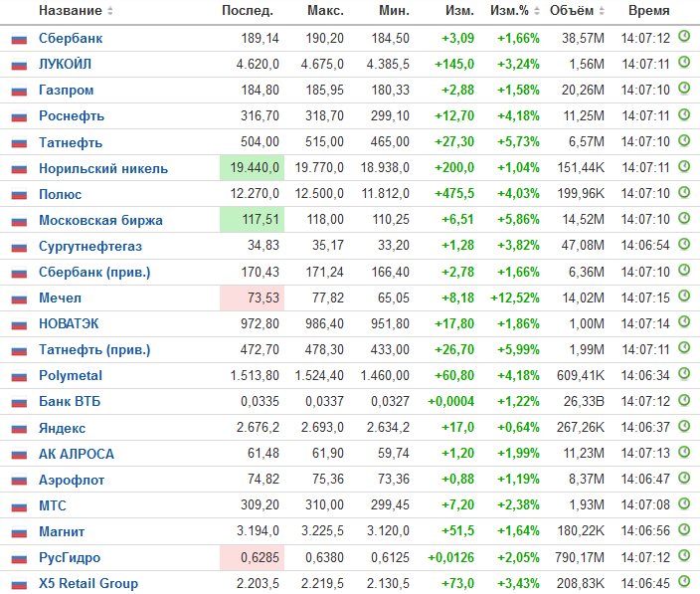This screenshot has width=700, height=594.
Task: Click the clock icon in Газпром row
Action: [684, 88]
